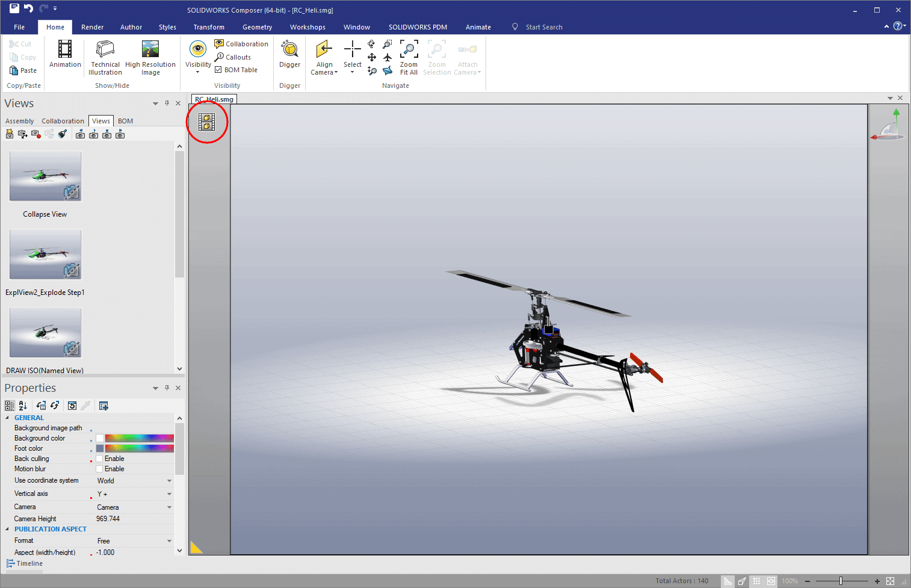Image resolution: width=911 pixels, height=588 pixels.
Task: Open High Resolution Image workshop
Action: pos(150,49)
